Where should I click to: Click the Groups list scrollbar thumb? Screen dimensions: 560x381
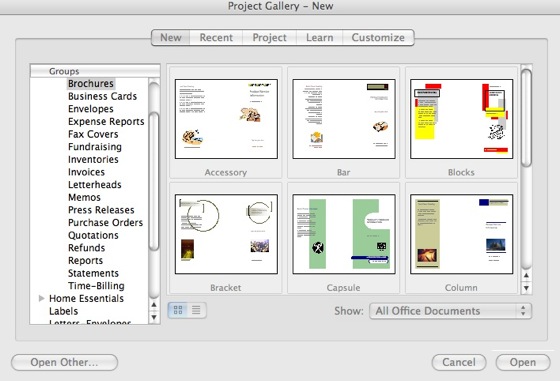click(x=154, y=181)
